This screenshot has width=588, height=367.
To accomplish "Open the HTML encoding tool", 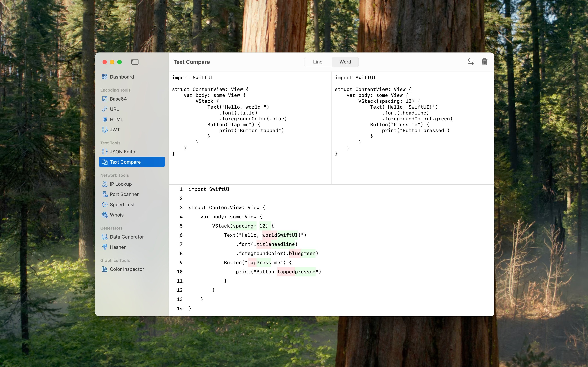I will [116, 119].
